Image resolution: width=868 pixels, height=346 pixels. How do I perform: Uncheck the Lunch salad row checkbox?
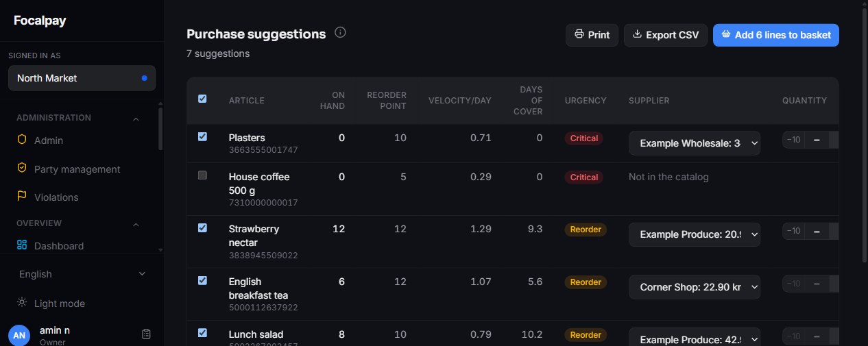pos(202,333)
